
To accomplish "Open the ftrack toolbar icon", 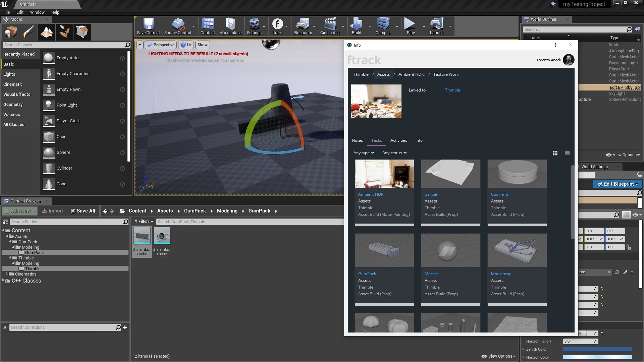I will click(278, 24).
